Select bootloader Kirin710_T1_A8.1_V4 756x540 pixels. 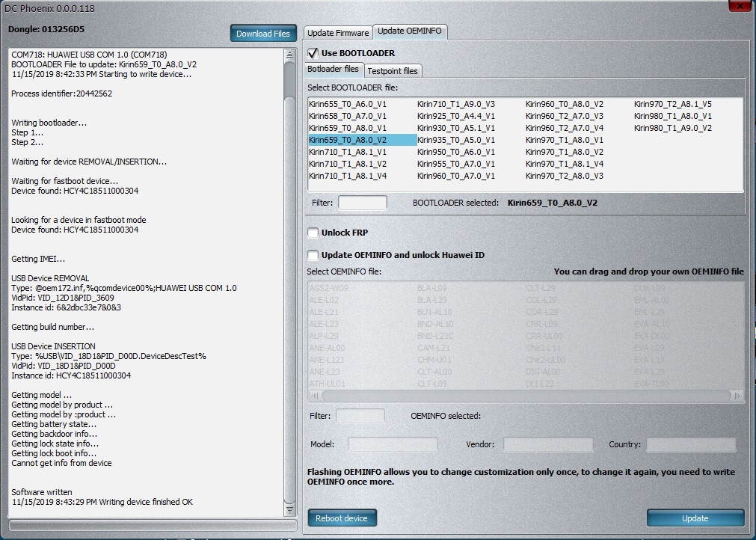click(x=348, y=176)
